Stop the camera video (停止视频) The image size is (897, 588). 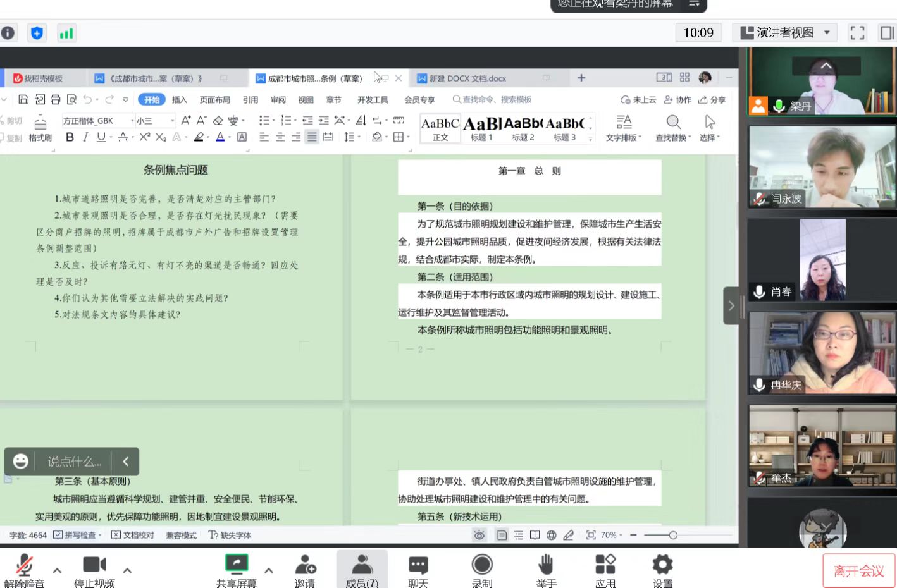[x=94, y=568]
